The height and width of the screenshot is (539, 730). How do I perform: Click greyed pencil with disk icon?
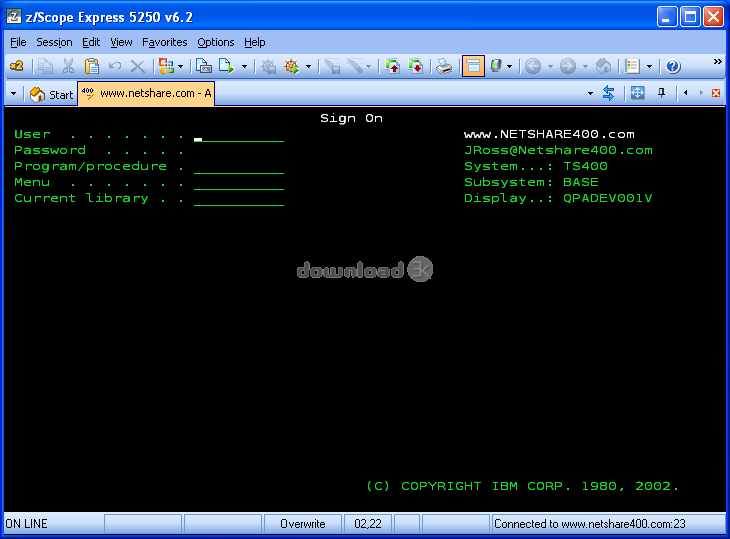pyautogui.click(x=332, y=66)
